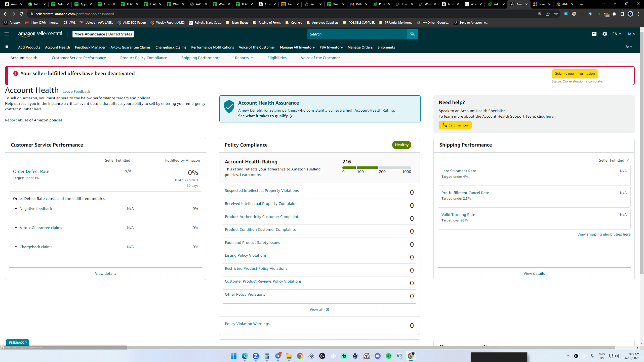The image size is (644, 362).
Task: Show hidden system tray icons
Action: point(568,356)
